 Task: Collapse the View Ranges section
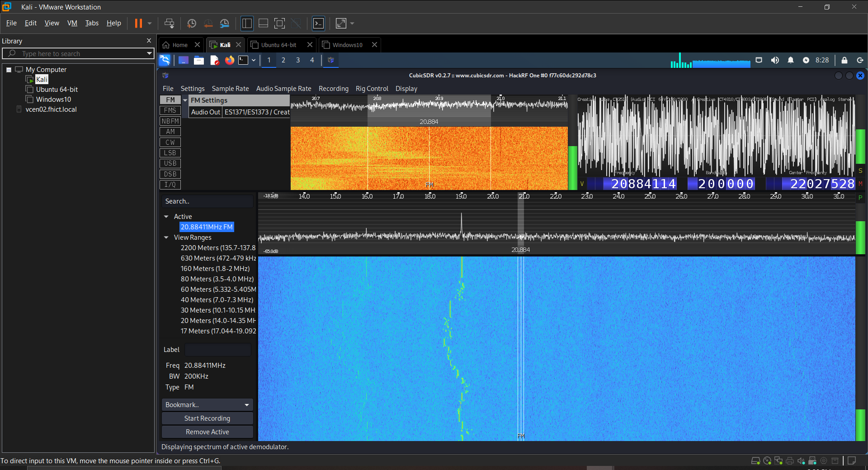click(166, 237)
